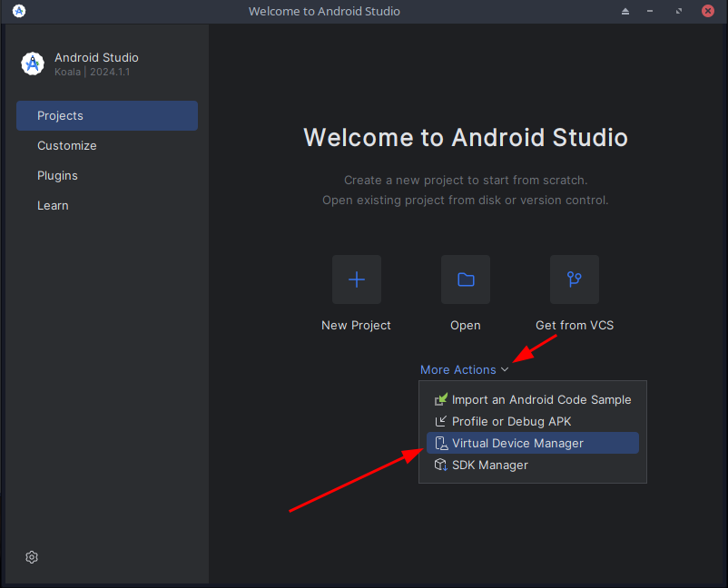The width and height of the screenshot is (728, 588).
Task: Click the Android Studio name in sidebar
Action: point(96,57)
